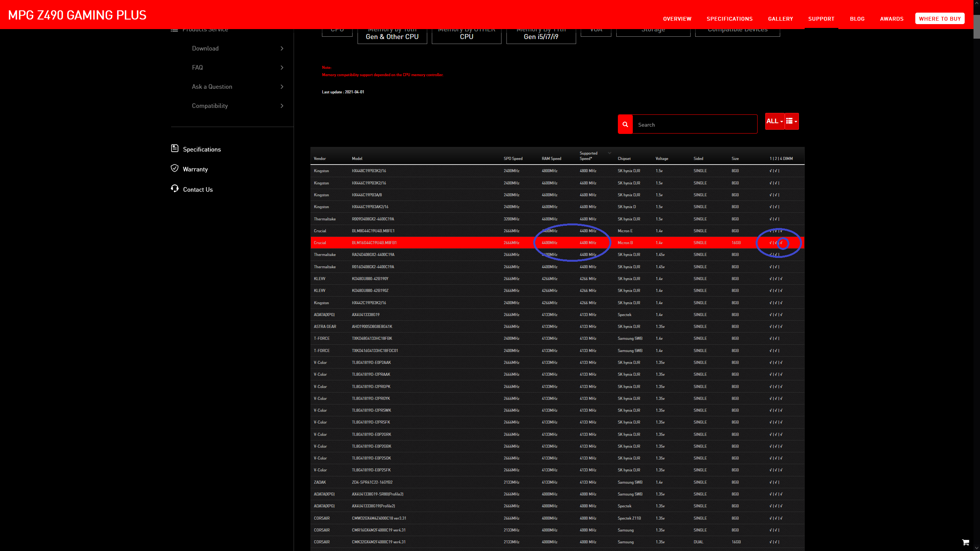Go to the OVERVIEW tab

coord(677,19)
